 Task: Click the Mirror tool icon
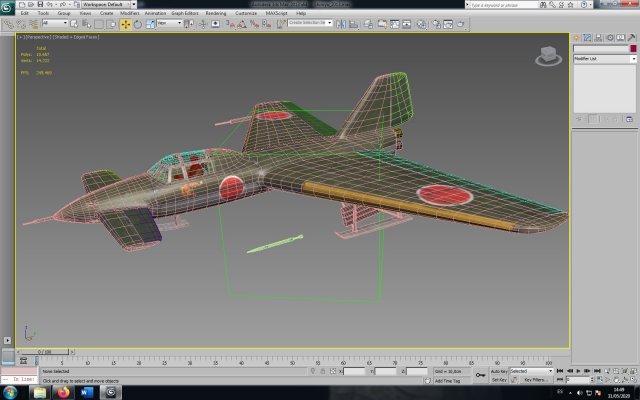pos(341,24)
